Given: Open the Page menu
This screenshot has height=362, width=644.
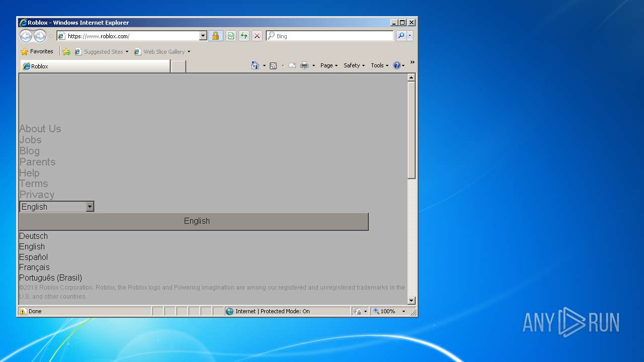Looking at the screenshot, I should click(329, 65).
